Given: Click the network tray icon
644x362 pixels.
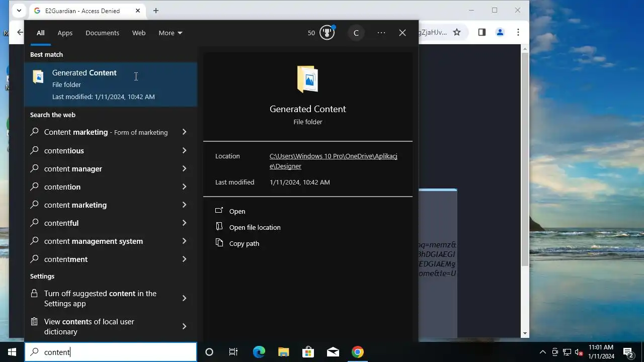Looking at the screenshot, I should coord(567,352).
